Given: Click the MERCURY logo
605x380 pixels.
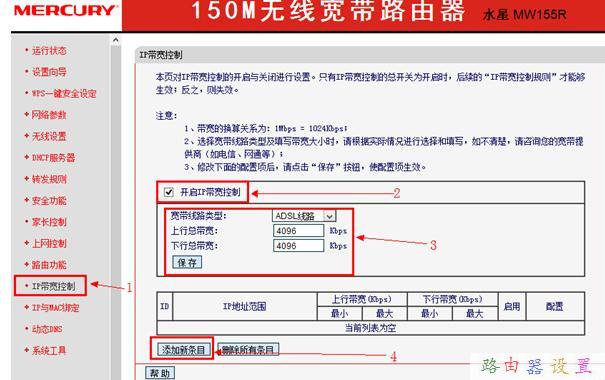Looking at the screenshot, I should 65,11.
